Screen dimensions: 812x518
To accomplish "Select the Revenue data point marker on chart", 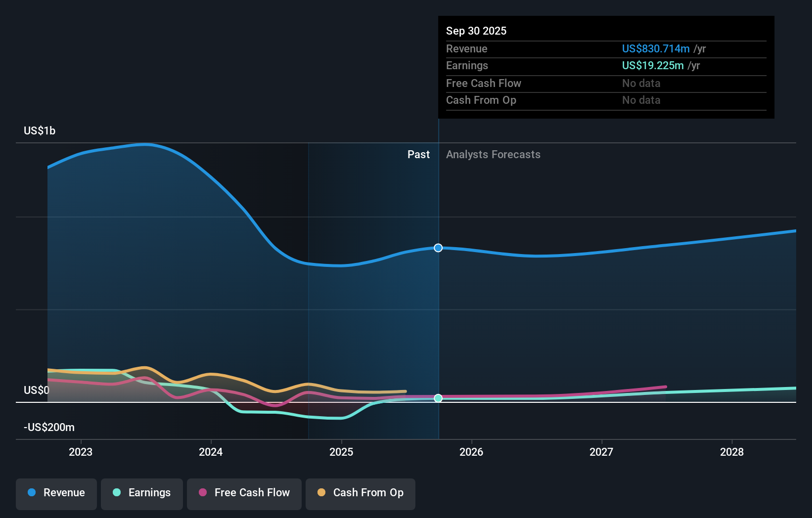I will [x=438, y=248].
